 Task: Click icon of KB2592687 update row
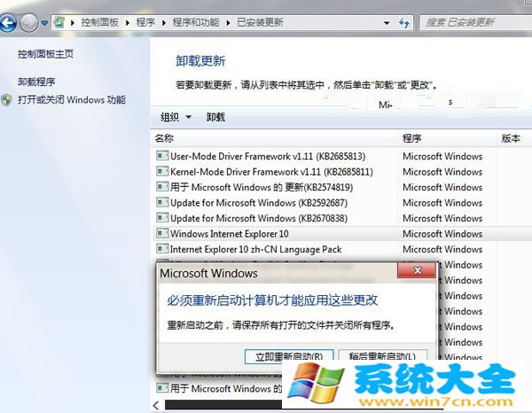[162, 202]
